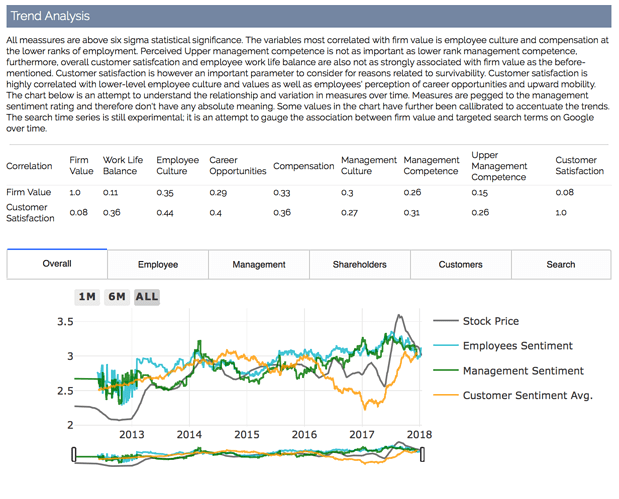Click the stock price peak in chart
Viewport: 619px width, 499px height.
tap(399, 315)
